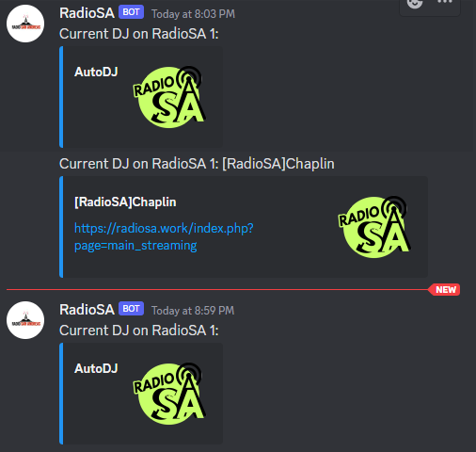Click the 'Current DJ on RadioSA 1: [RadioSA]Chaplin' message text
Image resolution: width=476 pixels, height=452 pixels.
[197, 164]
